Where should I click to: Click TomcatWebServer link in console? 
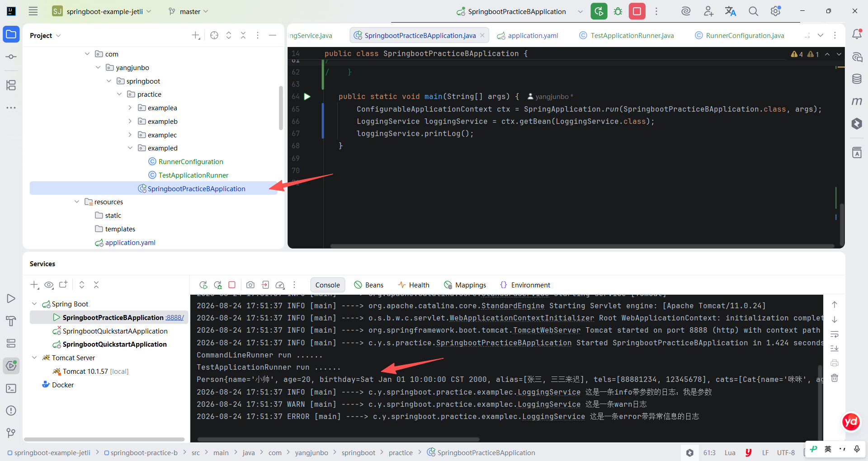point(547,330)
